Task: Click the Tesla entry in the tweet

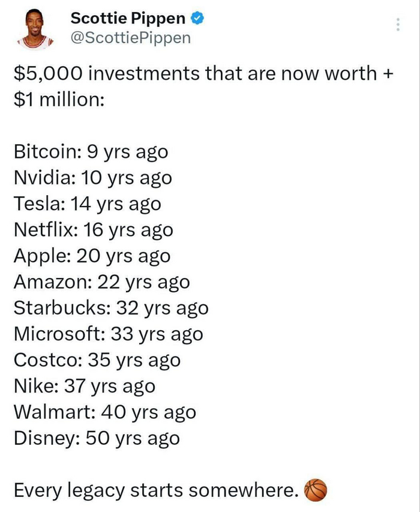Action: pyautogui.click(x=84, y=203)
